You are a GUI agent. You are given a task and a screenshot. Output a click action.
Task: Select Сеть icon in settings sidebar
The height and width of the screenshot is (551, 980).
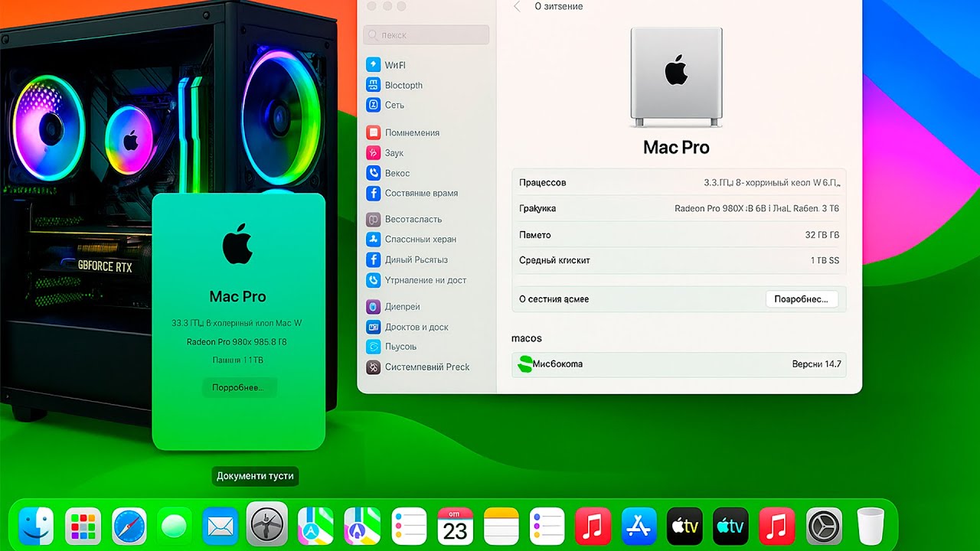click(373, 105)
